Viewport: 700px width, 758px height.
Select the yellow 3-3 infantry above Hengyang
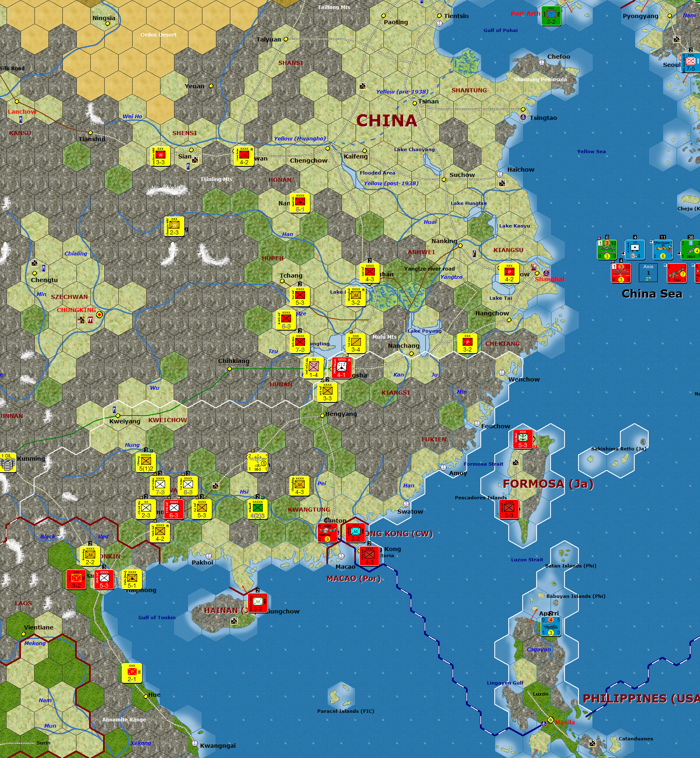point(328,392)
